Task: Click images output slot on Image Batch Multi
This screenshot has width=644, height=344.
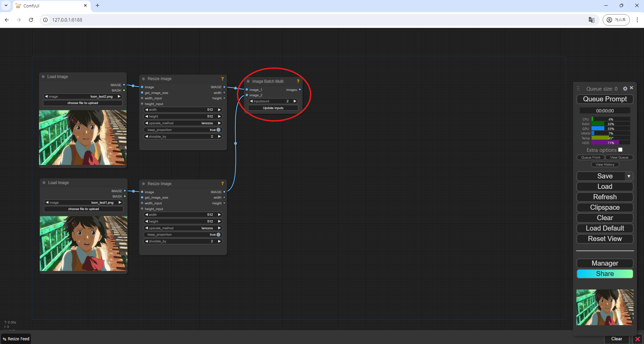Action: 299,90
